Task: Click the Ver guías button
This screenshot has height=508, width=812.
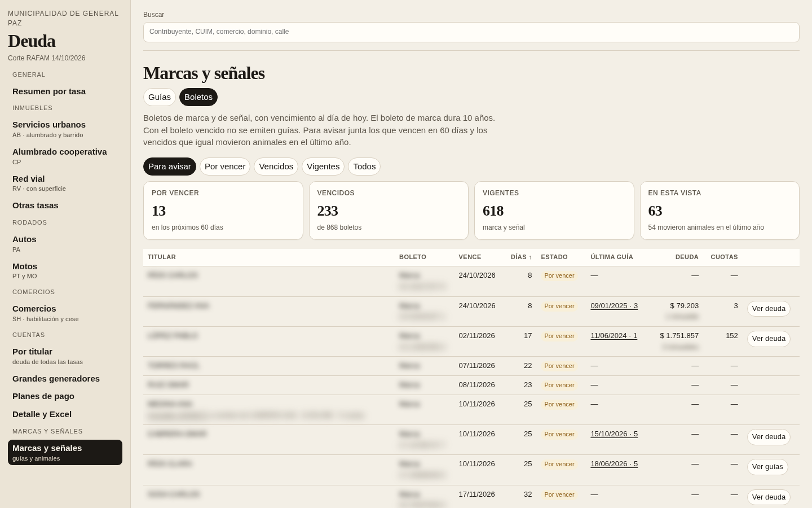Action: [x=767, y=467]
